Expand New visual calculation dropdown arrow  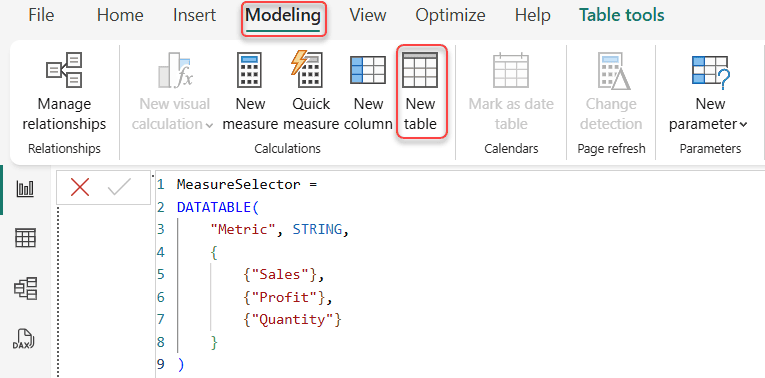[x=209, y=125]
